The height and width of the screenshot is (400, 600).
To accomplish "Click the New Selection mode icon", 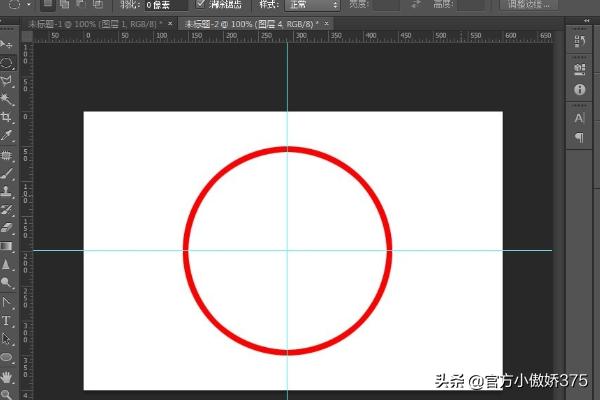I will (47, 4).
